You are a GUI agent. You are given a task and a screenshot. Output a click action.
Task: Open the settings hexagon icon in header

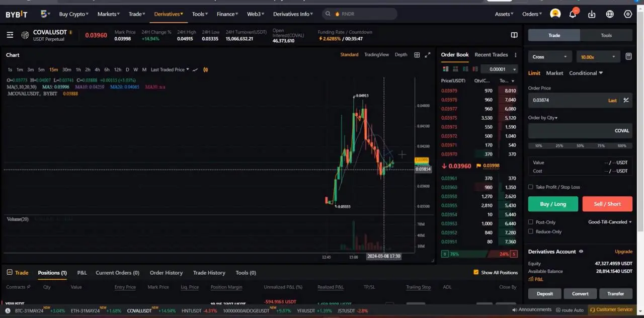(628, 14)
